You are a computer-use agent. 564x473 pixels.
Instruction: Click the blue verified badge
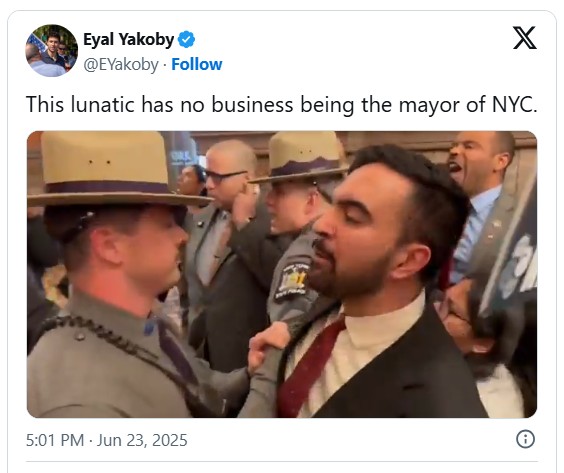tap(187, 40)
